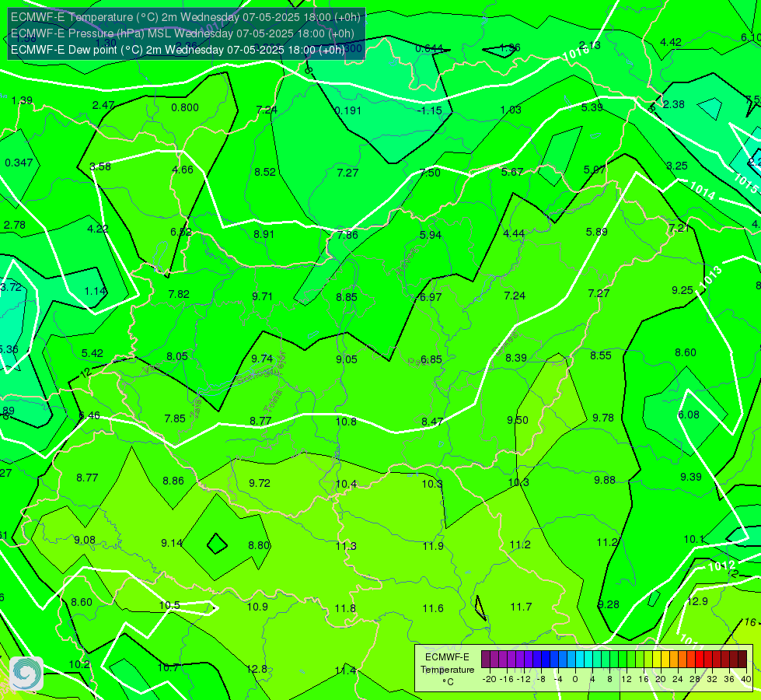
Task: Click the 6.52 dew point value
Action: (x=181, y=233)
